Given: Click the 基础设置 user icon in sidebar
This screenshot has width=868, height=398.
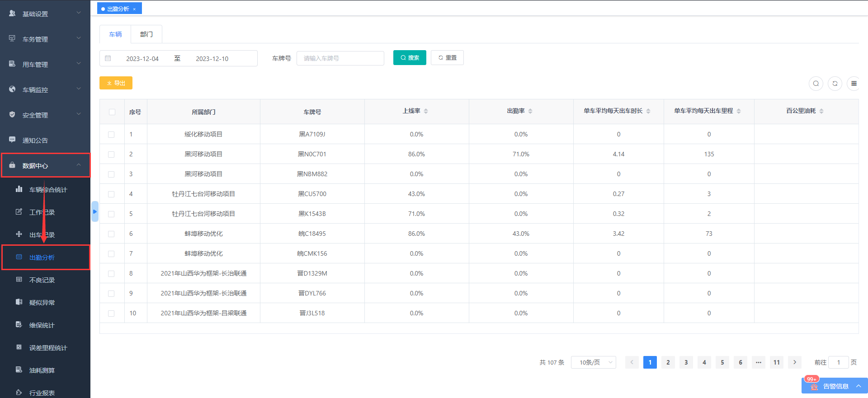Looking at the screenshot, I should (12, 14).
